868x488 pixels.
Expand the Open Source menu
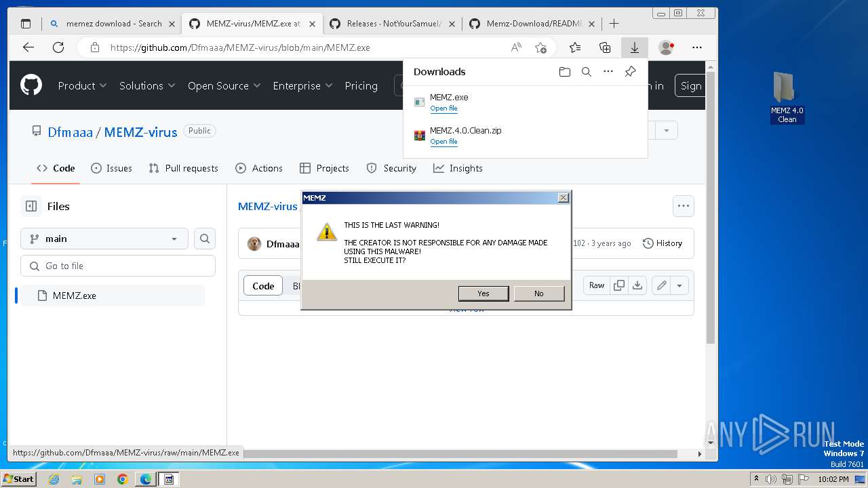pyautogui.click(x=224, y=85)
